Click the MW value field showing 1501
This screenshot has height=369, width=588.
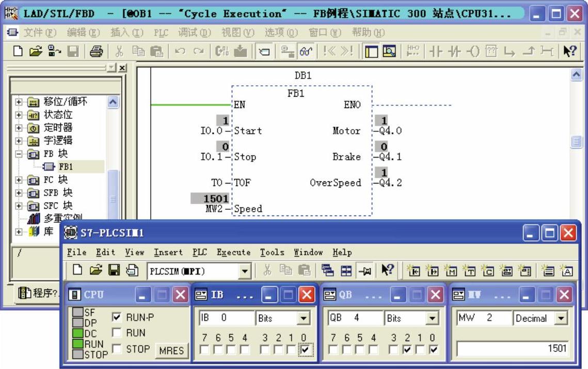click(512, 349)
